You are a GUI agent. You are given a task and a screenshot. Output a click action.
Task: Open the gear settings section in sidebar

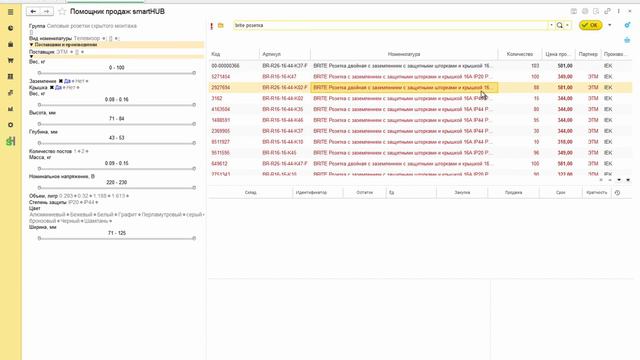pos(11,125)
